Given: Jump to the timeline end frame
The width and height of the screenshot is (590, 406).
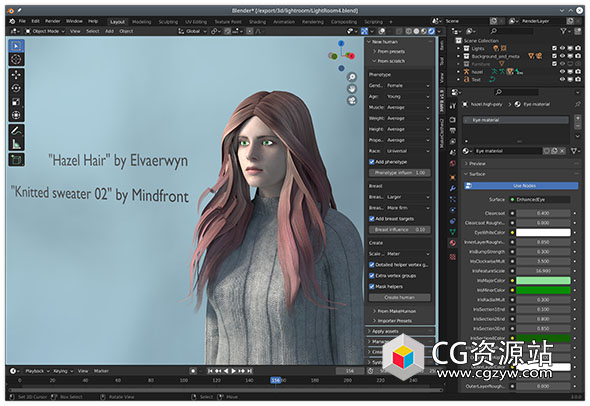Looking at the screenshot, I should (x=249, y=371).
